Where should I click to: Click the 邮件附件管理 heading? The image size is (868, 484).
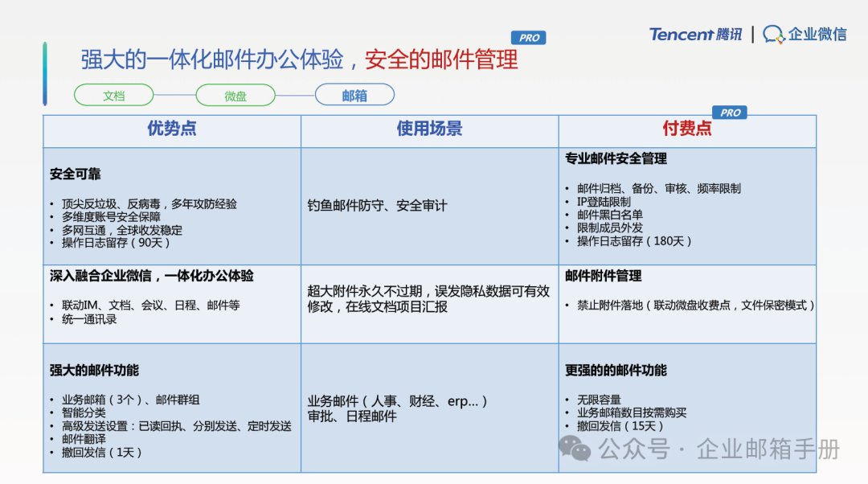pyautogui.click(x=603, y=276)
